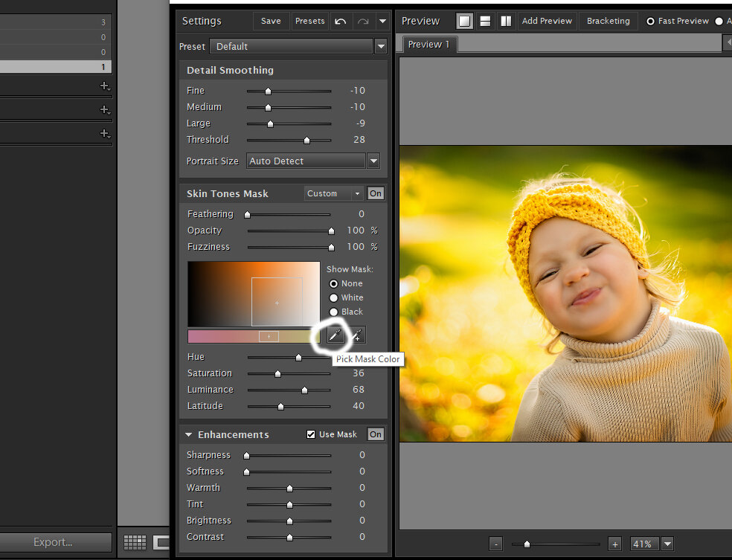This screenshot has height=560, width=732.
Task: Click the Redo arrow icon
Action: [363, 21]
